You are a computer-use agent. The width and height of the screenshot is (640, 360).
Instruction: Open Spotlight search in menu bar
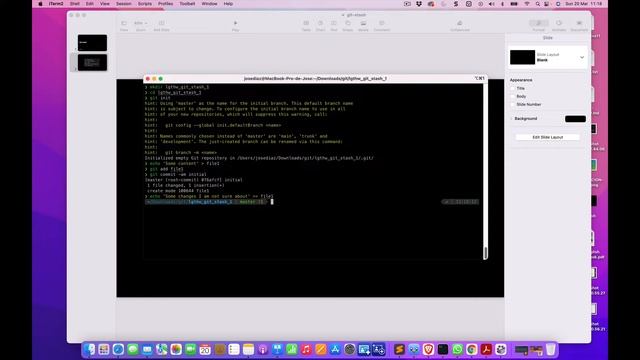[538, 4]
